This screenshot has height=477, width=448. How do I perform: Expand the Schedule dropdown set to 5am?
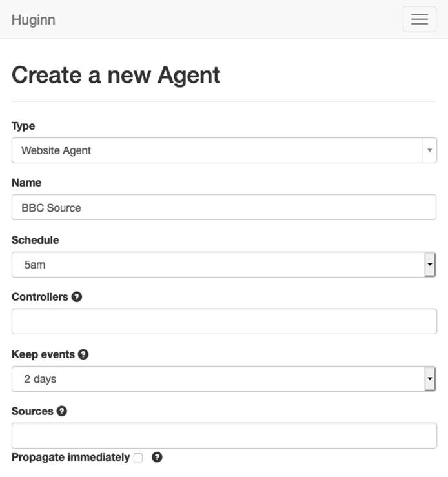pyautogui.click(x=223, y=265)
